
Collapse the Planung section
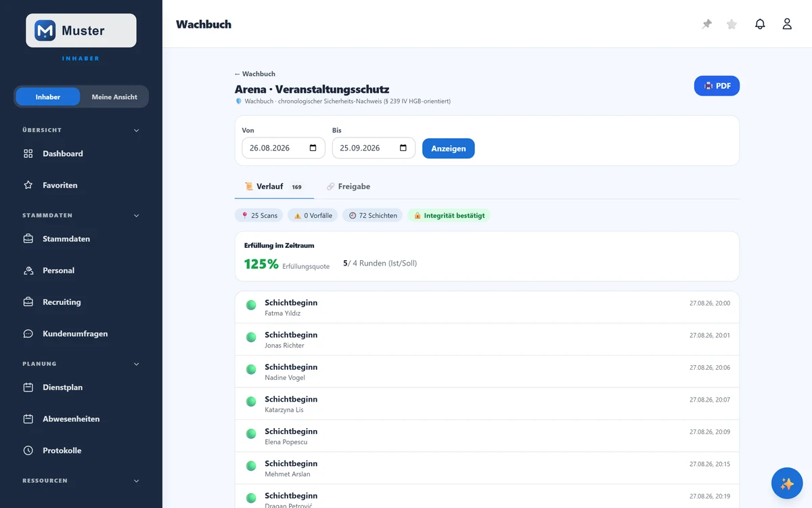pos(81,364)
